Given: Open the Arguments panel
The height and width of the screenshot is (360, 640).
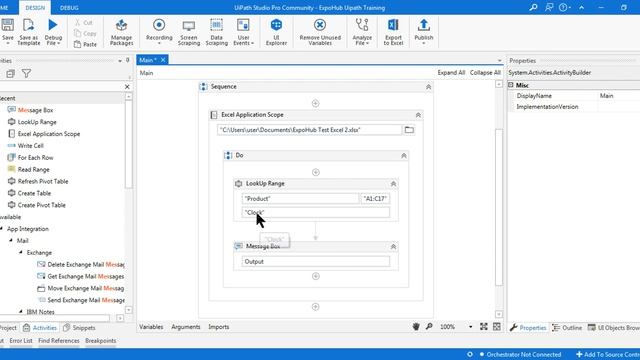Looking at the screenshot, I should [186, 327].
